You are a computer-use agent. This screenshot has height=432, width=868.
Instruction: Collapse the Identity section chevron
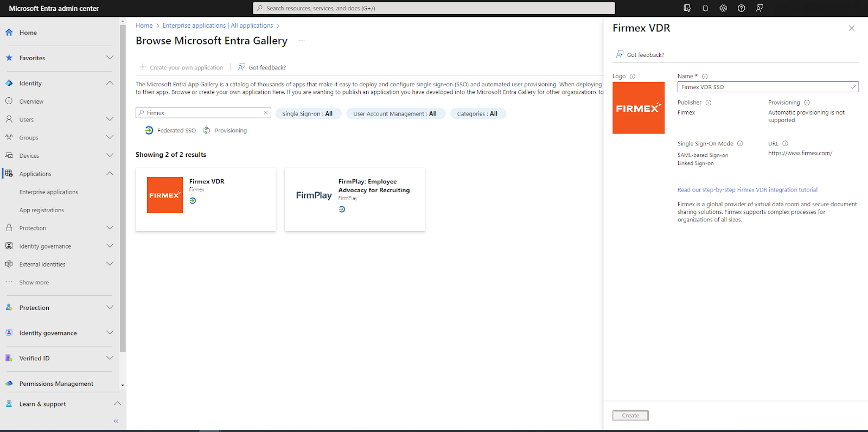[110, 83]
